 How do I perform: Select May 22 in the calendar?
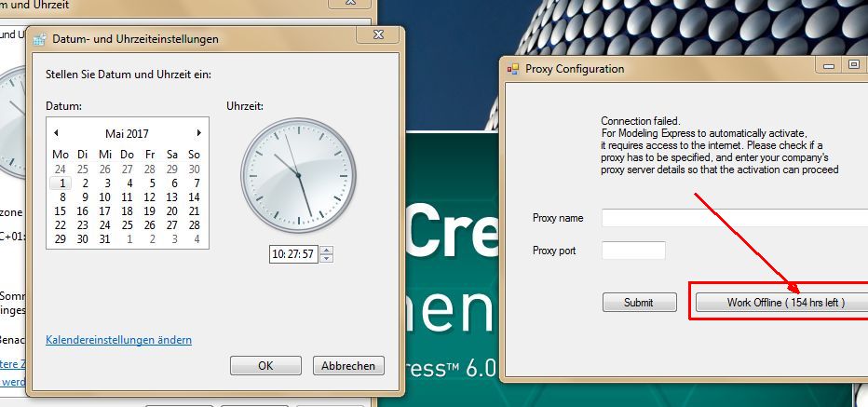tap(61, 225)
